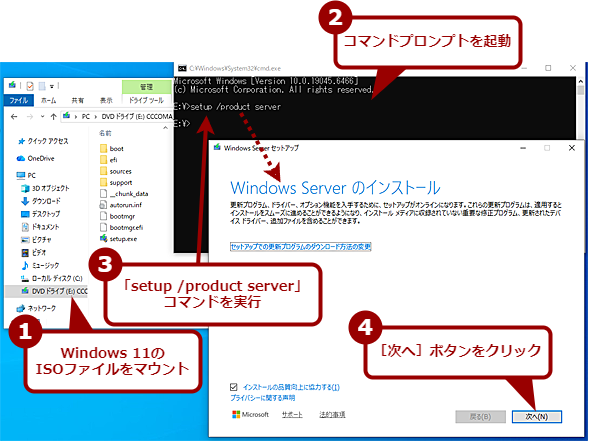Open the プライバシーに関する声明 link
The width and height of the screenshot is (589, 442).
pos(263,398)
